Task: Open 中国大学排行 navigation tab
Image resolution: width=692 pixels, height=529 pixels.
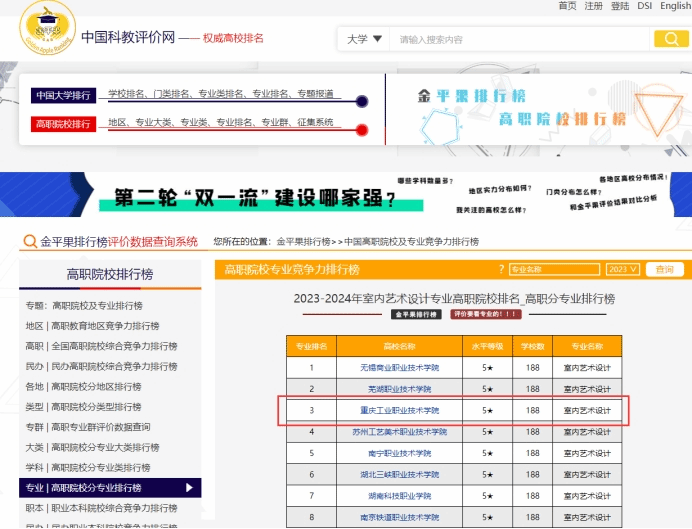Action: coord(63,96)
